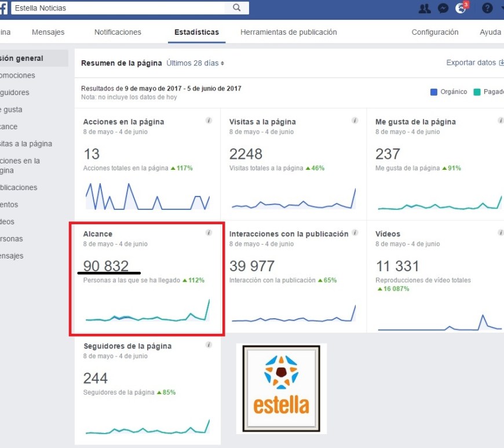This screenshot has width=504, height=448.
Task: Switch to the Estadísticas tab
Action: 196,32
